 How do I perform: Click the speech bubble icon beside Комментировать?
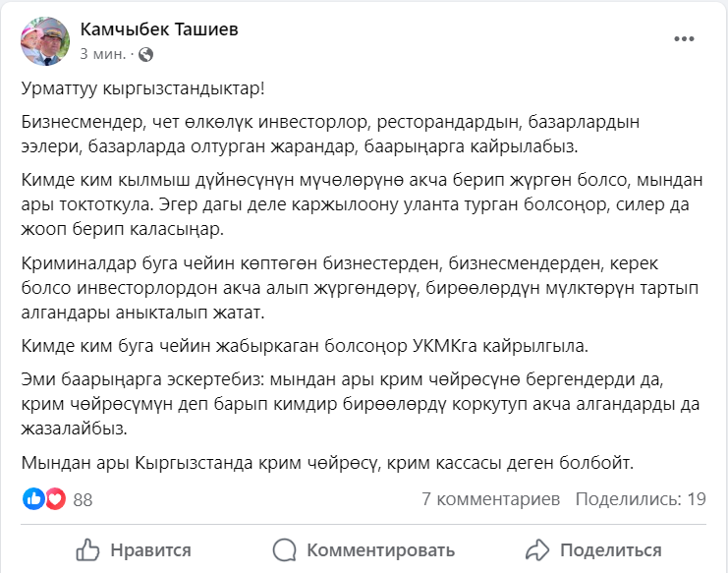coord(285,549)
